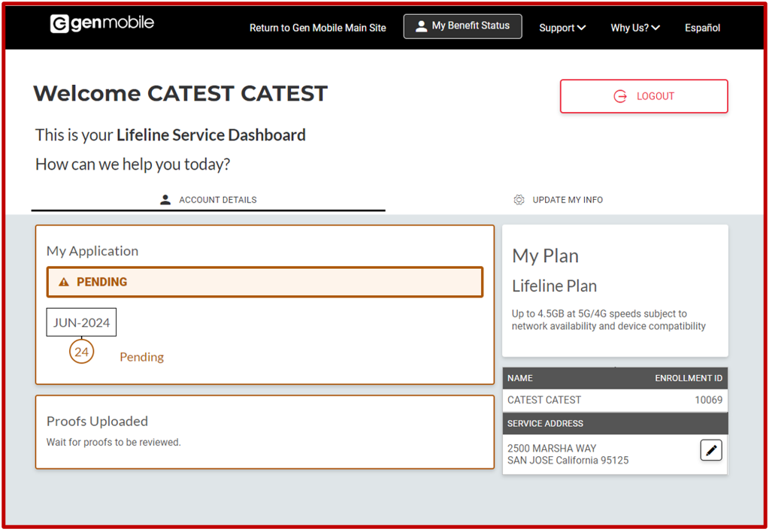
Task: Click the enrollment ID value 10069
Action: pyautogui.click(x=709, y=400)
